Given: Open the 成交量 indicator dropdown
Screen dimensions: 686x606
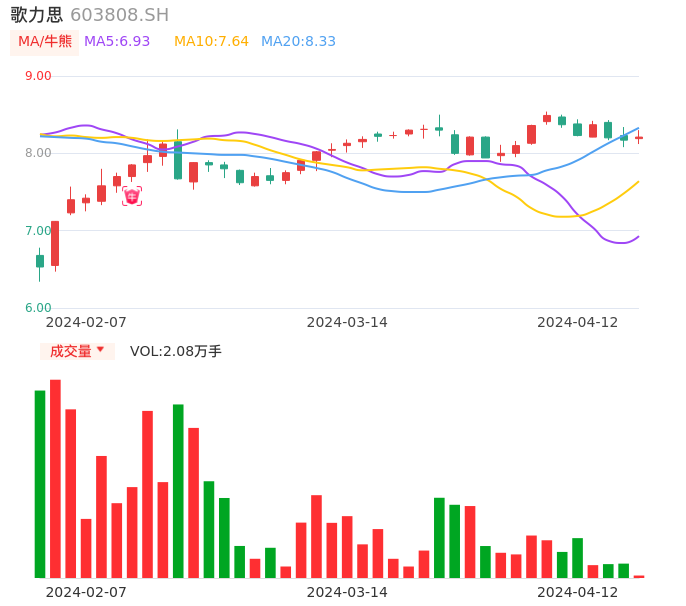Looking at the screenshot, I should (x=77, y=351).
